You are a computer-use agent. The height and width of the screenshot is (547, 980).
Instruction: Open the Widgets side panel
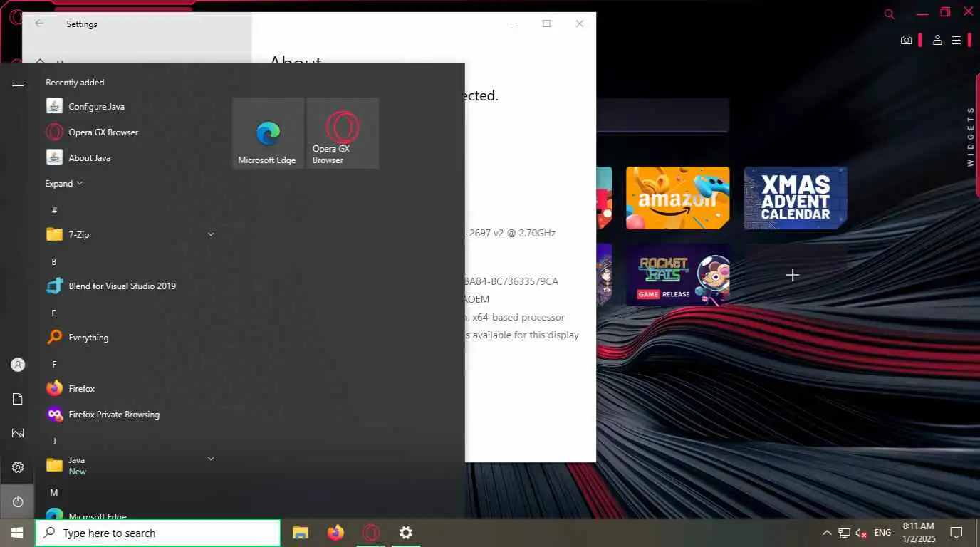971,137
